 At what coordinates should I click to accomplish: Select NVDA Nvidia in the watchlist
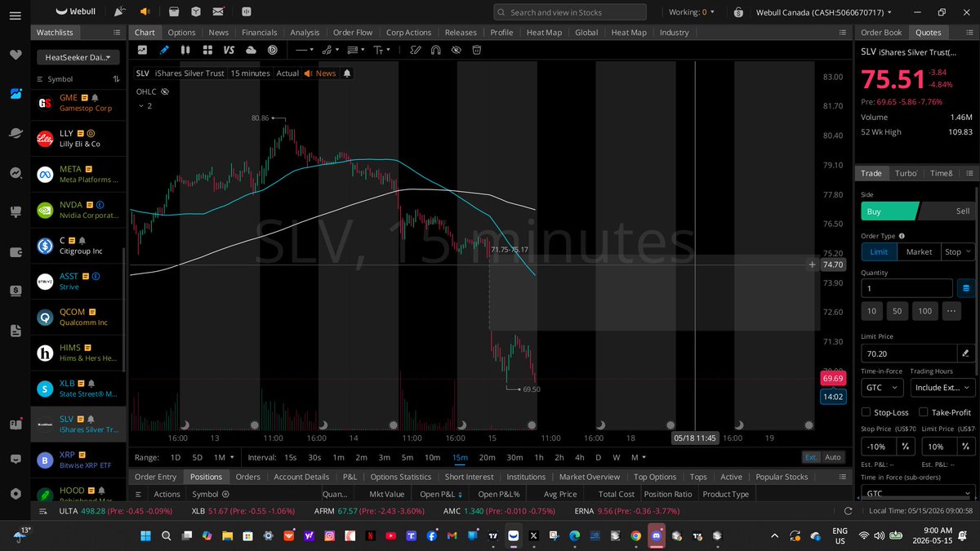point(78,210)
